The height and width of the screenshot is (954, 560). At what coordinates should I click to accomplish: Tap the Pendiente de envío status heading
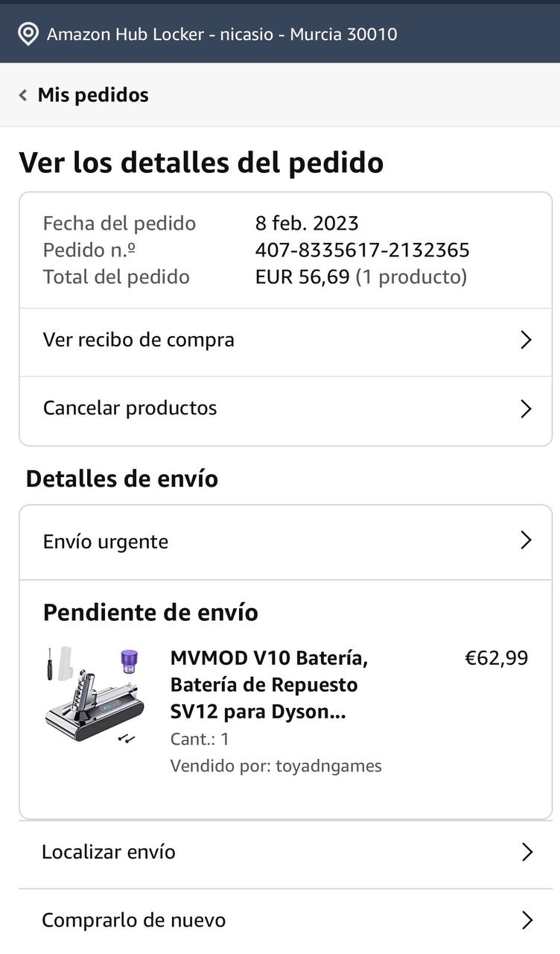click(150, 613)
